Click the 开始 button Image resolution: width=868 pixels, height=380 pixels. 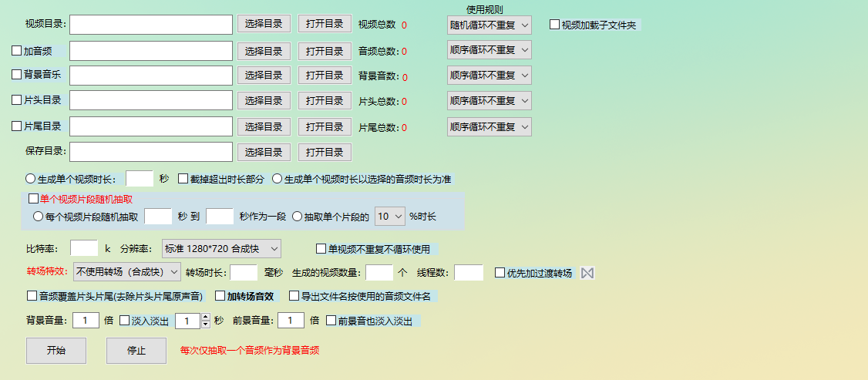tap(56, 351)
